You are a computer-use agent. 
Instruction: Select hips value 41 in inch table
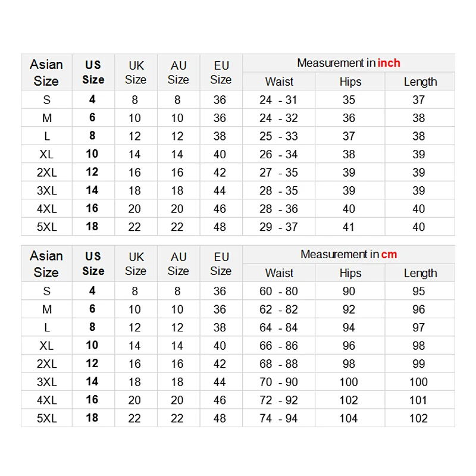[x=349, y=227]
